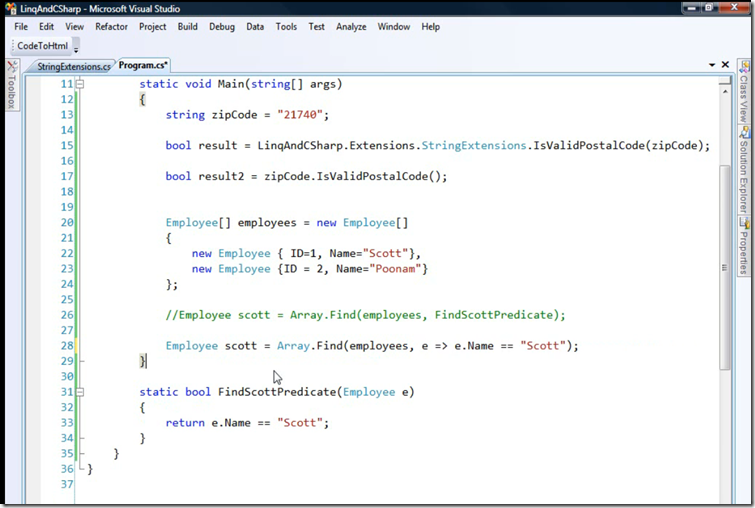Select the Program.cs* tab
The height and width of the screenshot is (508, 755).
[x=143, y=65]
